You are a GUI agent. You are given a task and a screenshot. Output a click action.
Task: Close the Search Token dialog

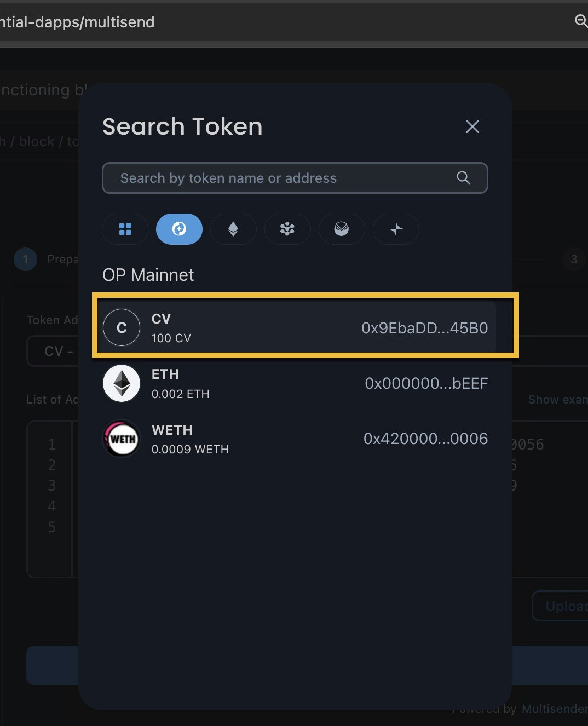(472, 126)
